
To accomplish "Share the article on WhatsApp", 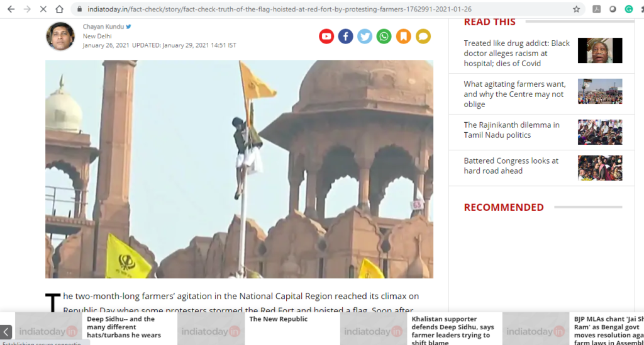I will [384, 36].
